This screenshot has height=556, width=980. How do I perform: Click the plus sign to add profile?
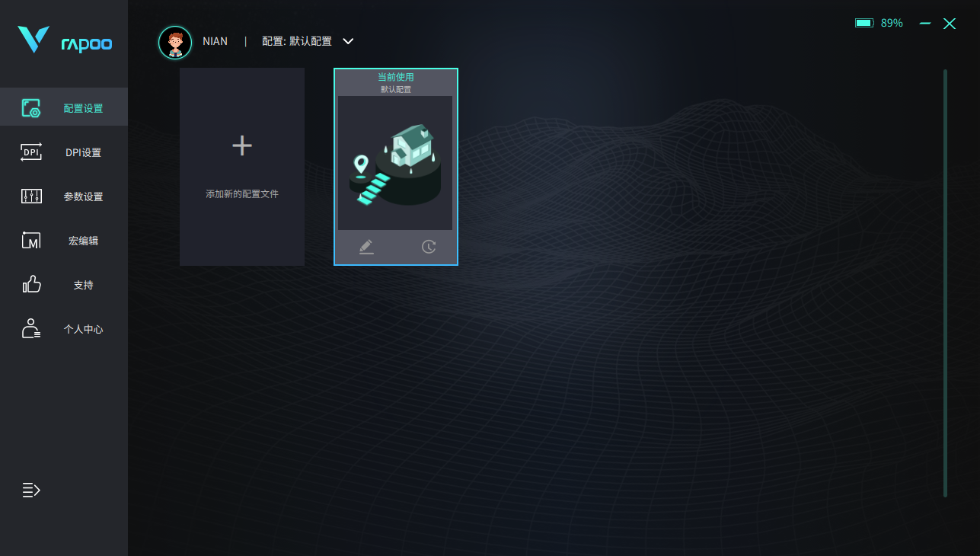[x=242, y=145]
